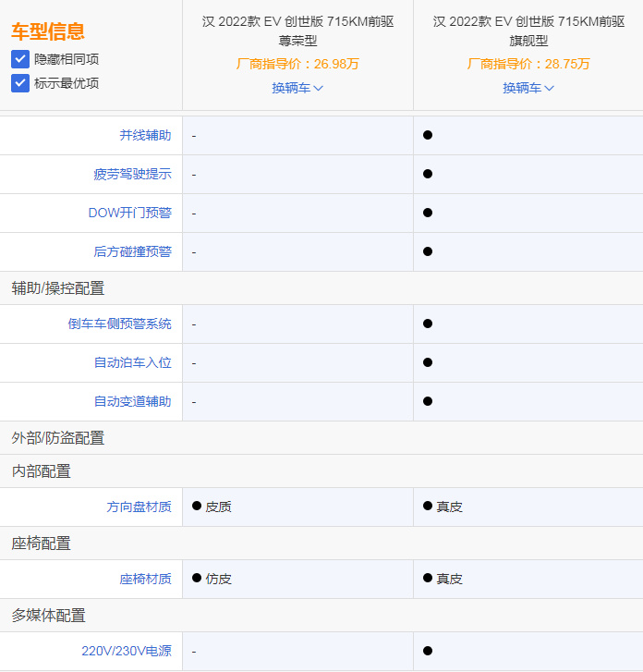The width and height of the screenshot is (643, 672).
Task: Click 仿皮 seat material value
Action: click(218, 579)
